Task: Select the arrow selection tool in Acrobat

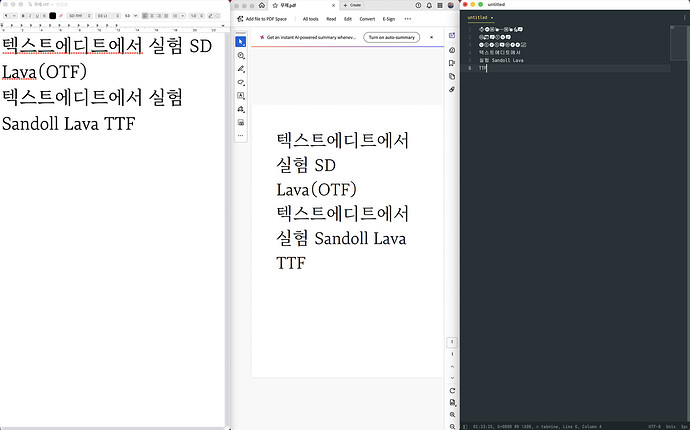Action: point(240,42)
